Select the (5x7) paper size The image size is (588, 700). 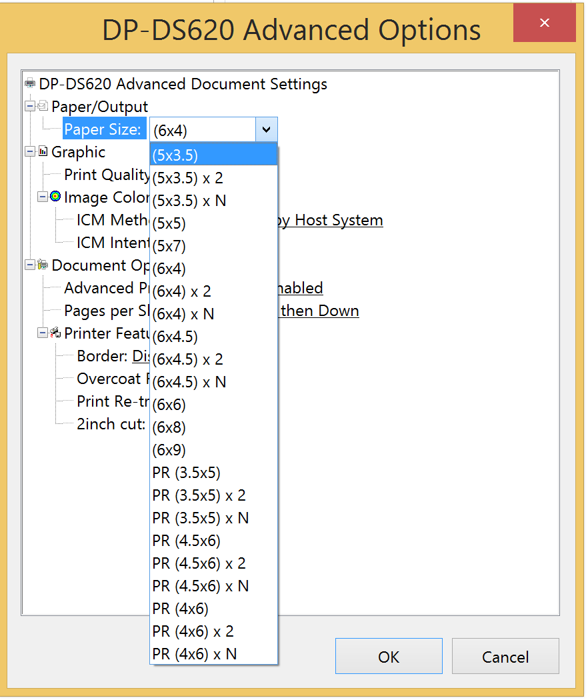[214, 246]
